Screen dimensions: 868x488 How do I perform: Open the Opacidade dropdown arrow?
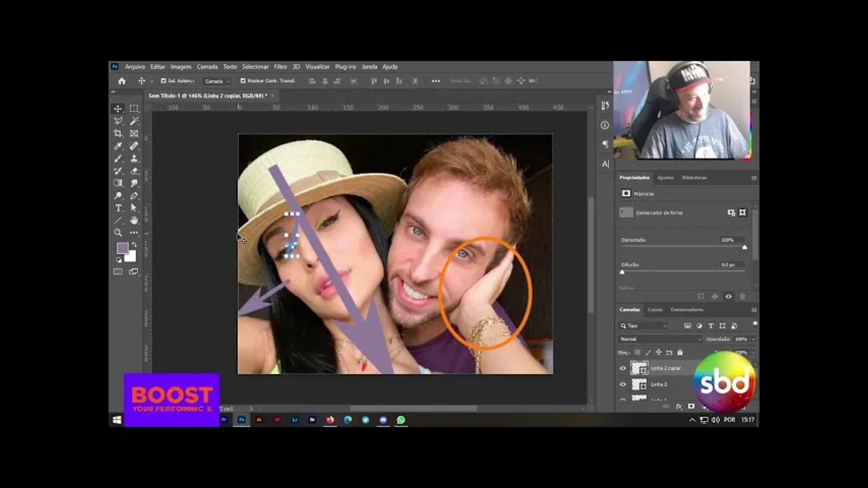[x=753, y=339]
